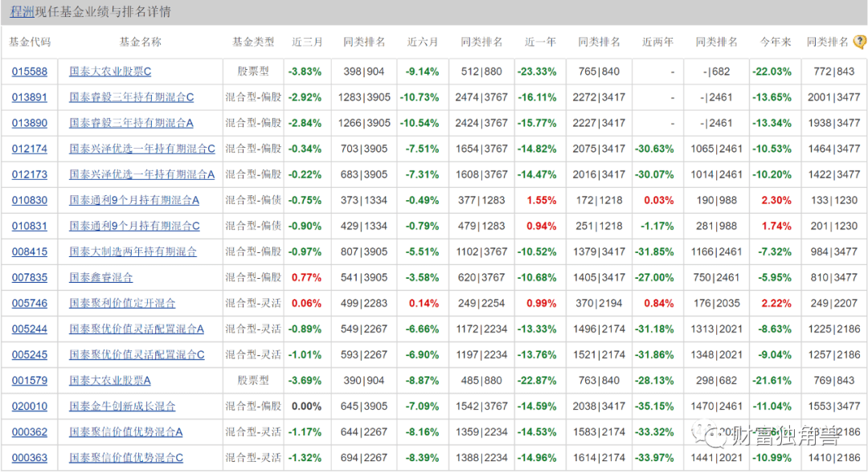This screenshot has width=868, height=474.
Task: Select the 298|682 ranking cell
Action: point(716,381)
